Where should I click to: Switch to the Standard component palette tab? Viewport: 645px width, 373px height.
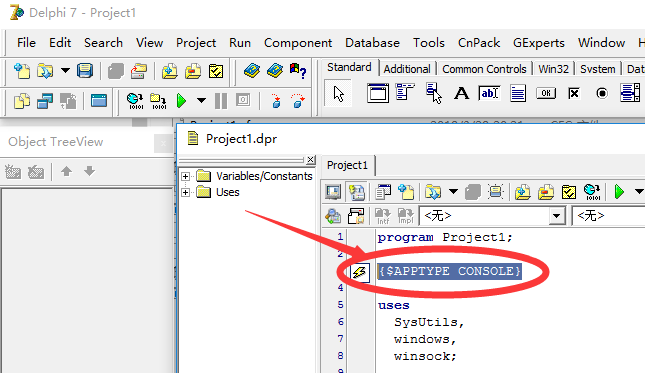[349, 67]
